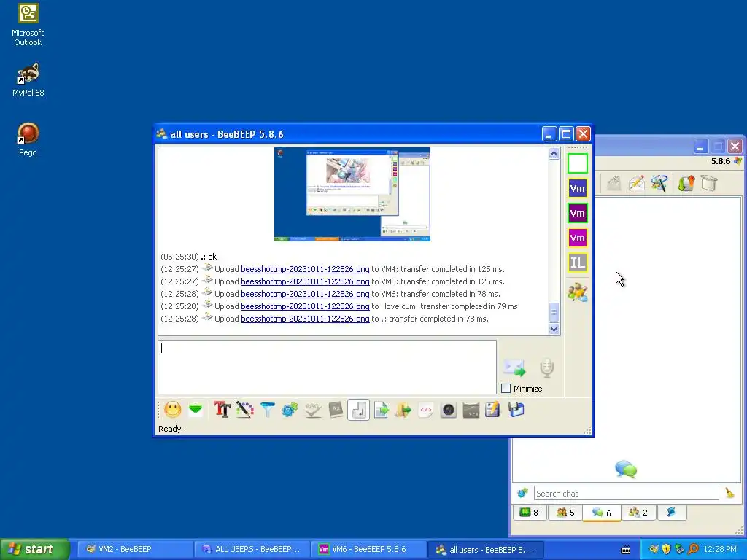Switch to ALL USERS - BeeBEEP taskbar item
The height and width of the screenshot is (560, 747).
pos(252,549)
